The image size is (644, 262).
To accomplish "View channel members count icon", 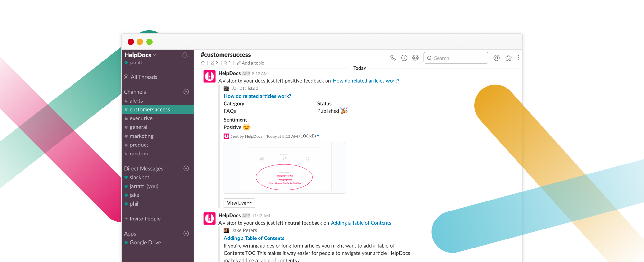I will click(214, 63).
